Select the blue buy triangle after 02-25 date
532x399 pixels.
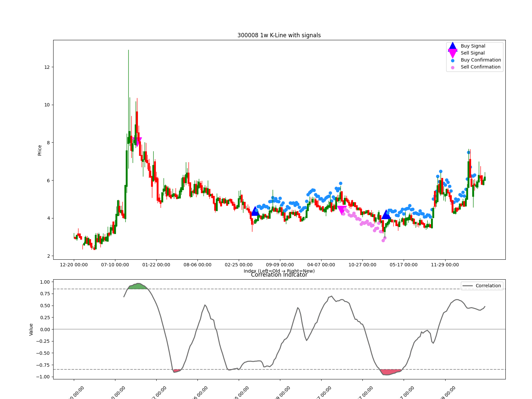pos(255,211)
